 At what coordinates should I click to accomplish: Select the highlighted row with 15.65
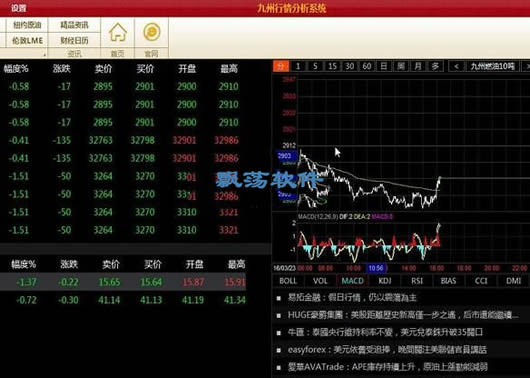click(x=123, y=282)
